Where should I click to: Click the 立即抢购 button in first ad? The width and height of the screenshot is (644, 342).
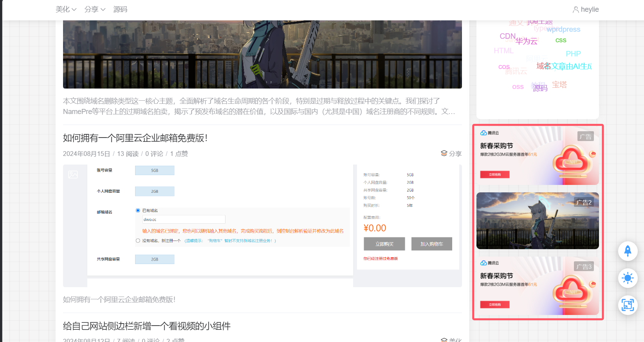click(x=495, y=175)
